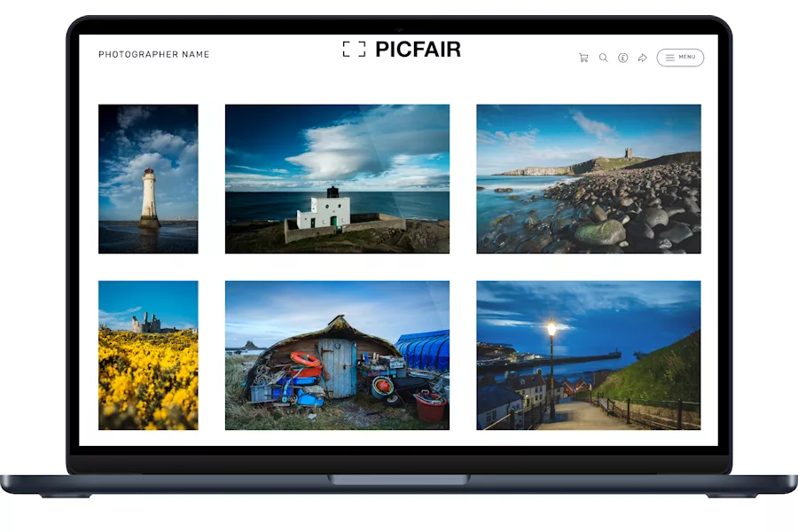This screenshot has height=532, width=798.
Task: Click the orange life ring on boat shed
Action: pos(305,359)
